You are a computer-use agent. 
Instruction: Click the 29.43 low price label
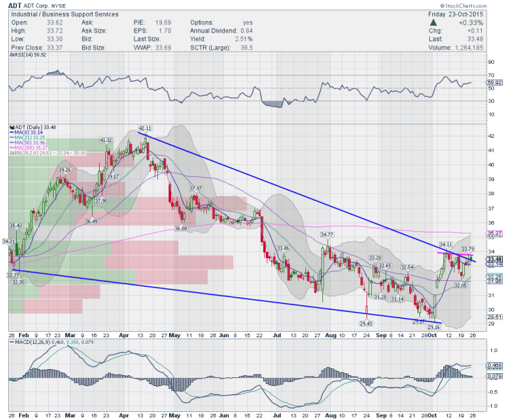(x=366, y=323)
